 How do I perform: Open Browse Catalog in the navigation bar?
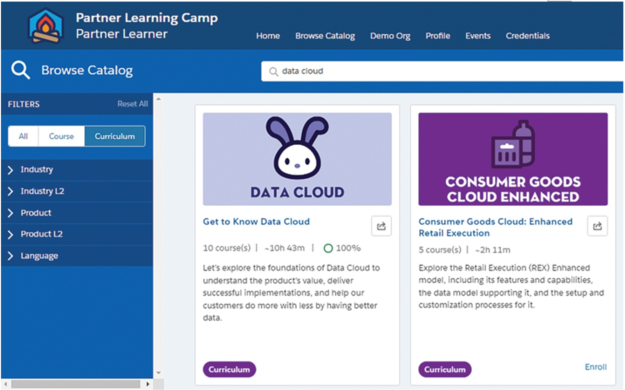point(325,36)
